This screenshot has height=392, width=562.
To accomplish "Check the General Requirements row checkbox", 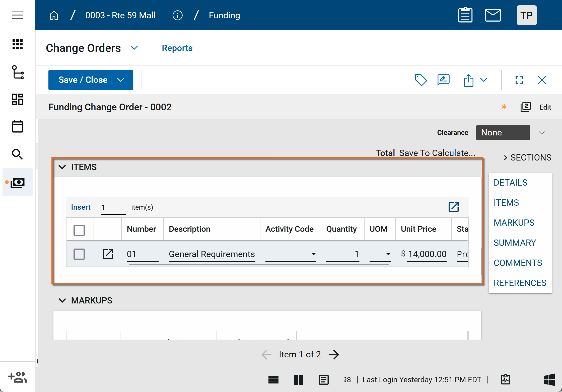I will click(79, 254).
